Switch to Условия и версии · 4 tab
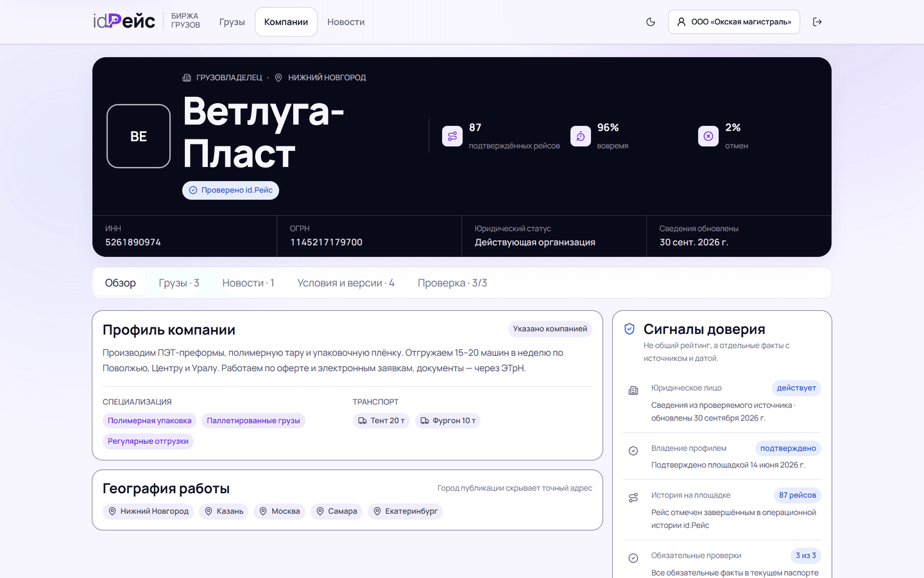This screenshot has width=924, height=578. point(346,283)
